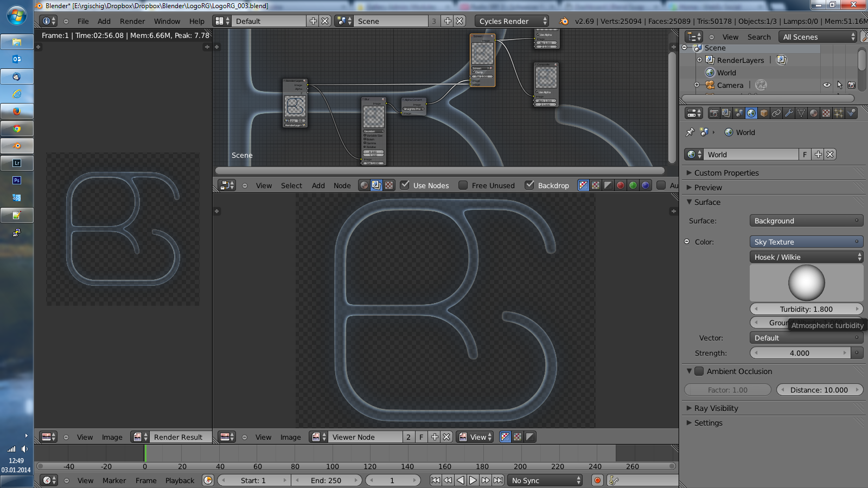868x488 pixels.
Task: Open the Node menu in node editor
Action: tap(342, 185)
